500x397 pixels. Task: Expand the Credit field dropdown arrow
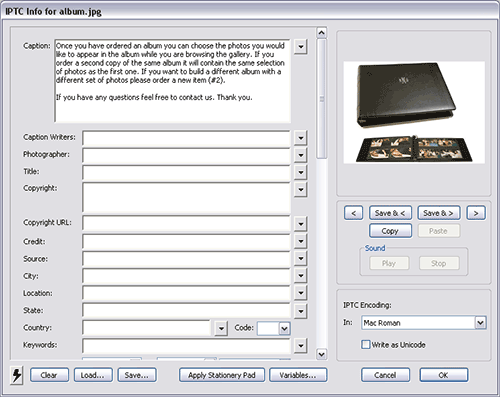[x=301, y=241]
